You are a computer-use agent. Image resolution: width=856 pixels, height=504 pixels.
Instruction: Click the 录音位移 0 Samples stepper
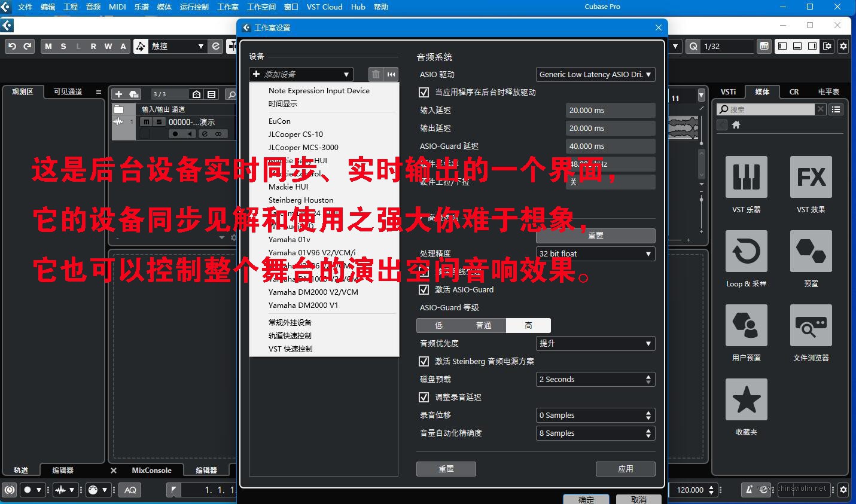pyautogui.click(x=648, y=415)
